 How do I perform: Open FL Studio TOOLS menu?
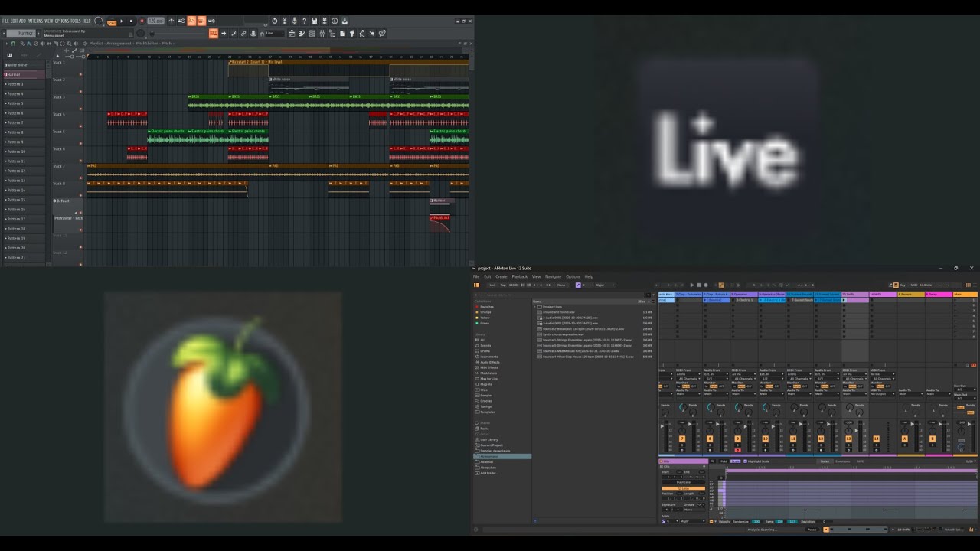pyautogui.click(x=76, y=21)
